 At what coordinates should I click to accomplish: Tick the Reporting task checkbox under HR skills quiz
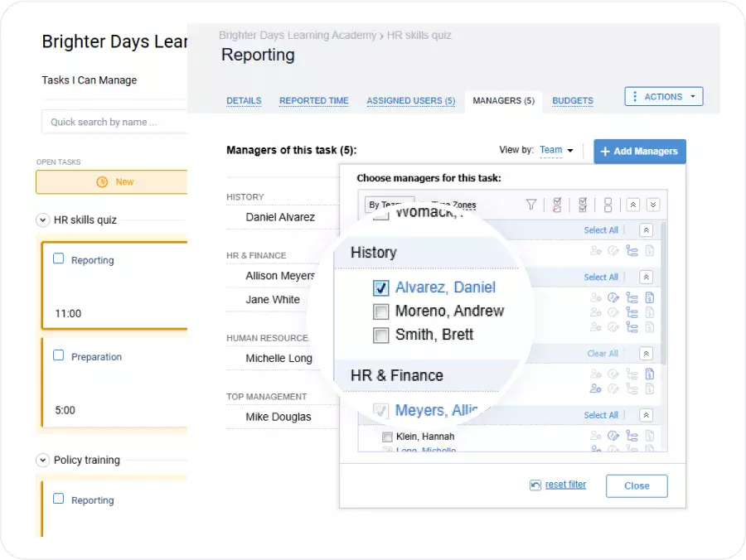tap(58, 259)
